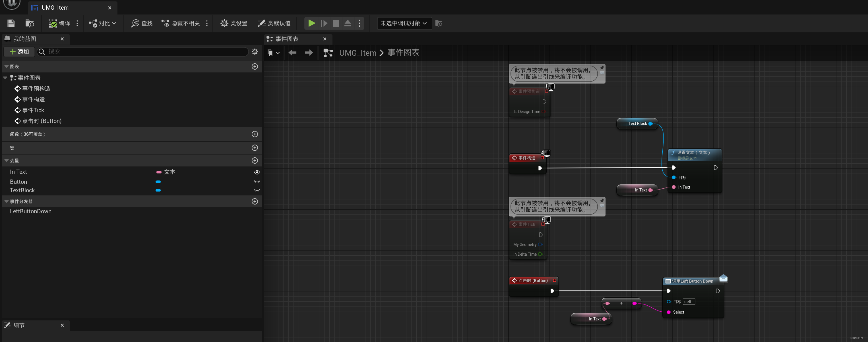
Task: Open the 对比 diff dropdown
Action: (102, 23)
